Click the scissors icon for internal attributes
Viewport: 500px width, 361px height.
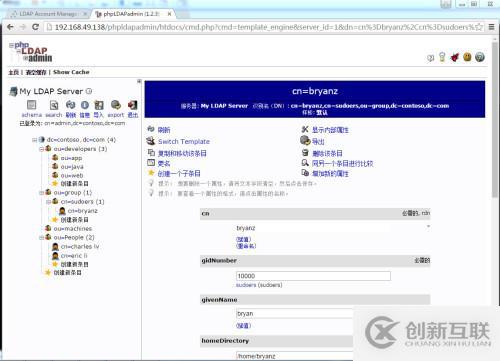click(305, 129)
